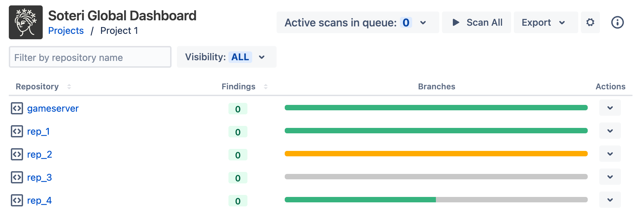Expand actions menu for gameserver row
644x224 pixels.
pos(610,108)
